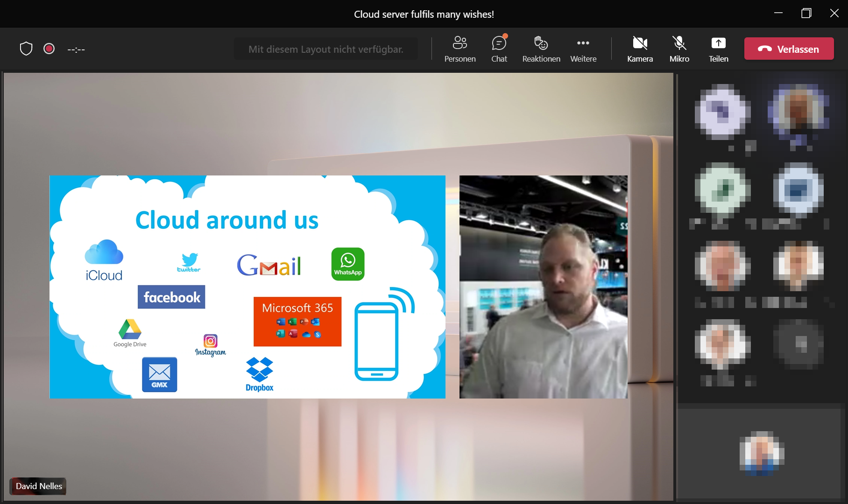
Task: Restore down the Teams window
Action: (806, 13)
